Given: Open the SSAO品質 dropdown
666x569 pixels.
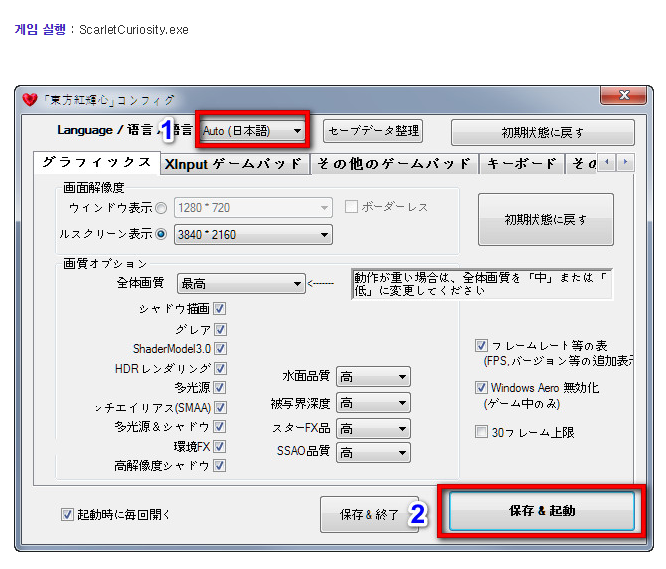Looking at the screenshot, I should 373,453.
